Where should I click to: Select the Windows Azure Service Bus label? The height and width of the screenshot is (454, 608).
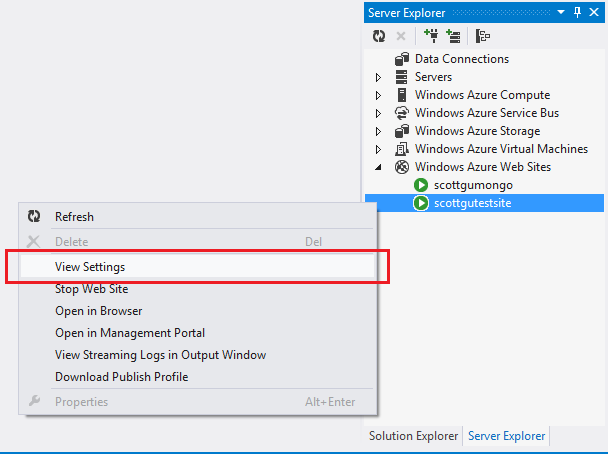point(487,113)
